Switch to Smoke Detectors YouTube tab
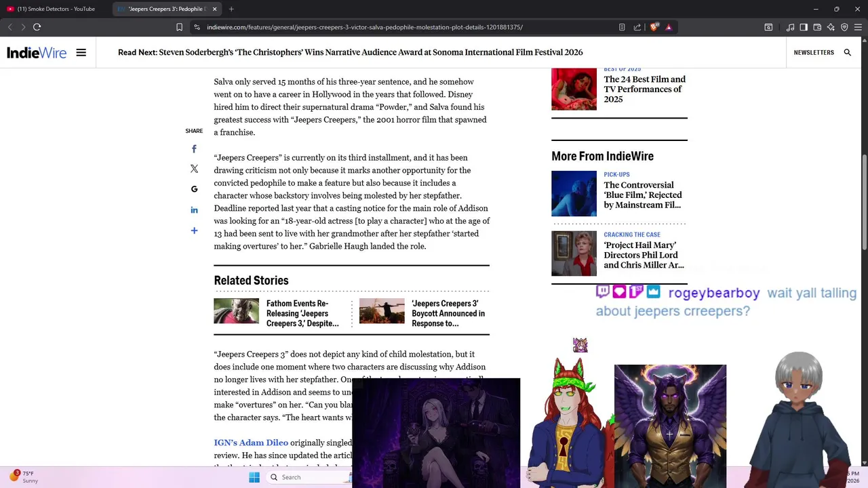This screenshot has height=488, width=868. click(56, 9)
